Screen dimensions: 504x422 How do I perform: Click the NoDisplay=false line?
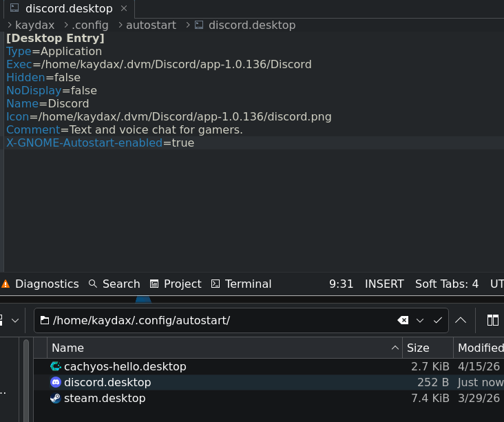(x=52, y=91)
